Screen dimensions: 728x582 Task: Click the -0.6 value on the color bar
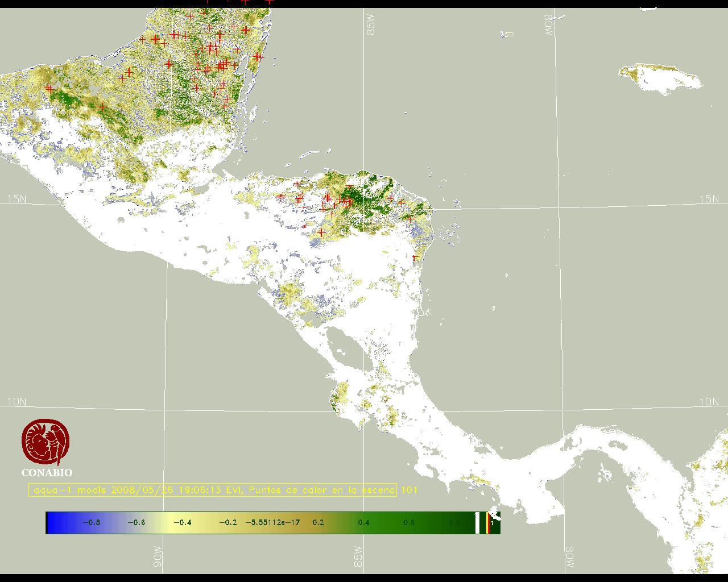click(x=136, y=522)
